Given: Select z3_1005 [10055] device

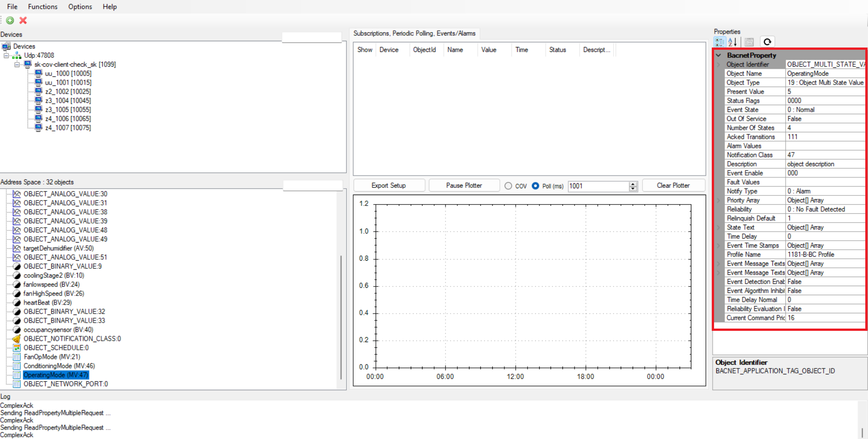Looking at the screenshot, I should [68, 110].
